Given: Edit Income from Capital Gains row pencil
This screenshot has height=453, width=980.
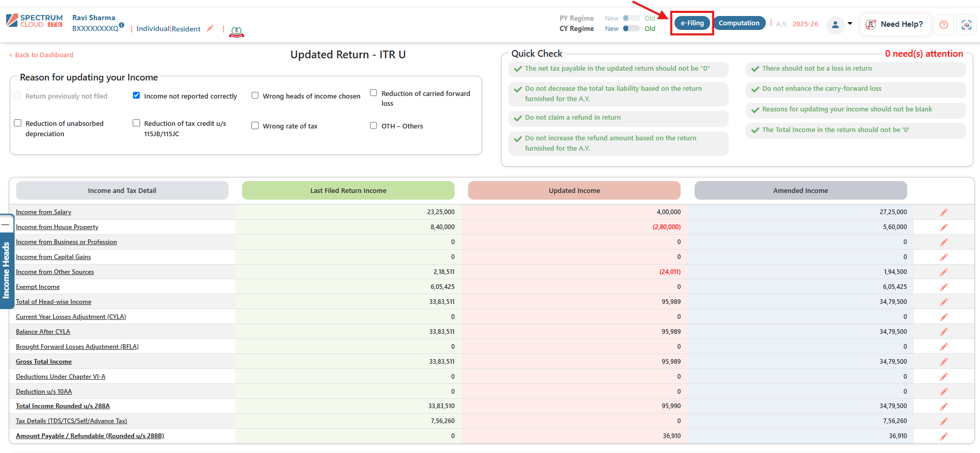Looking at the screenshot, I should pos(943,257).
